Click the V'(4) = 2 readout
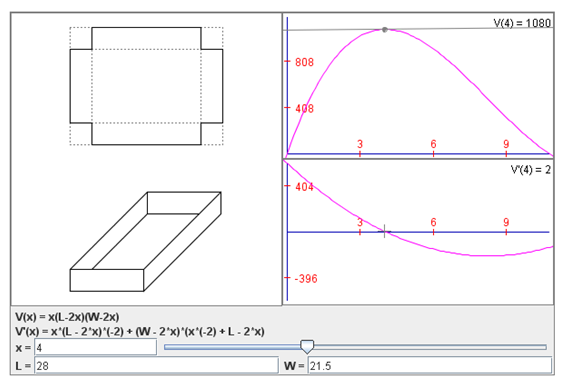565x386 pixels. 530,170
